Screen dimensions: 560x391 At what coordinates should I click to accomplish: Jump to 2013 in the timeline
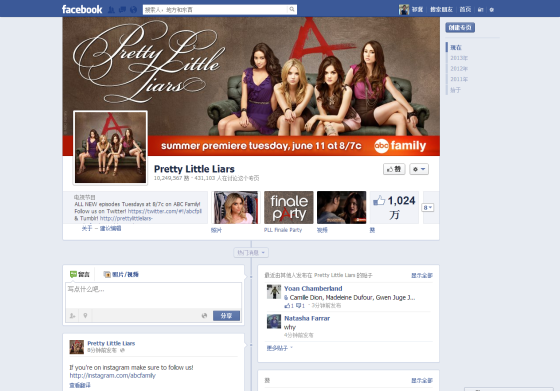tap(459, 58)
